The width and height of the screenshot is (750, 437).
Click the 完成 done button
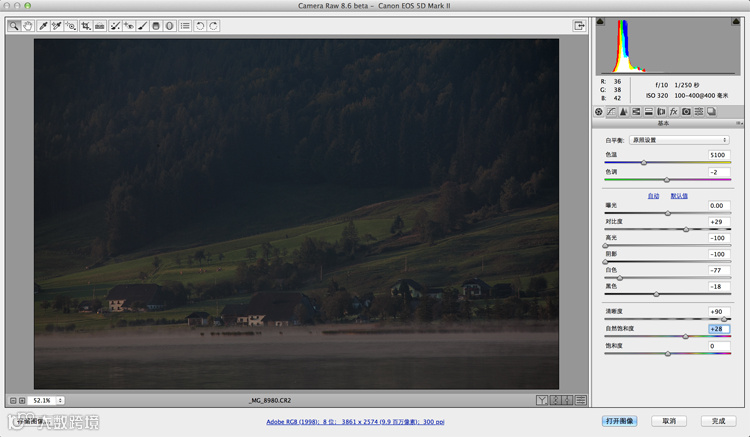(718, 421)
